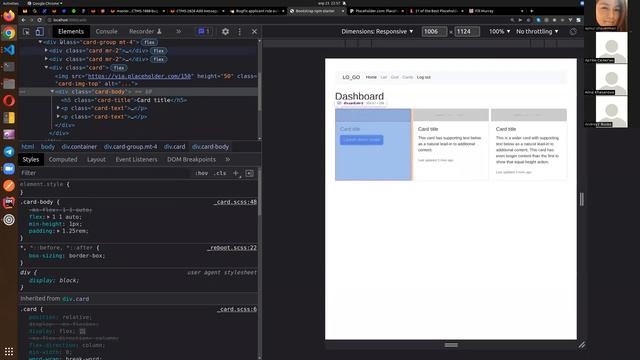The height and width of the screenshot is (360, 640).
Task: Open the flexbox editor icon beside display flex
Action: [82, 331]
